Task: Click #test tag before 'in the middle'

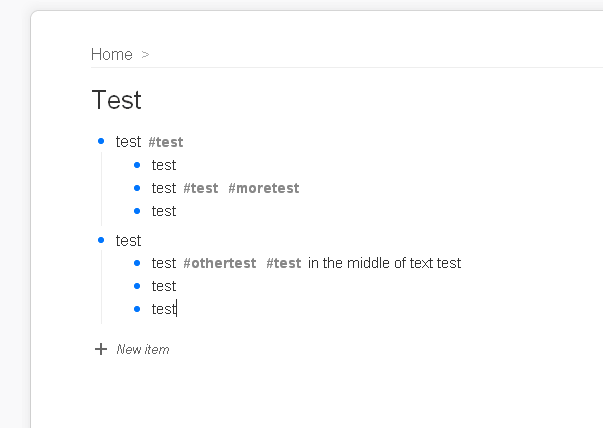Action: pos(284,263)
